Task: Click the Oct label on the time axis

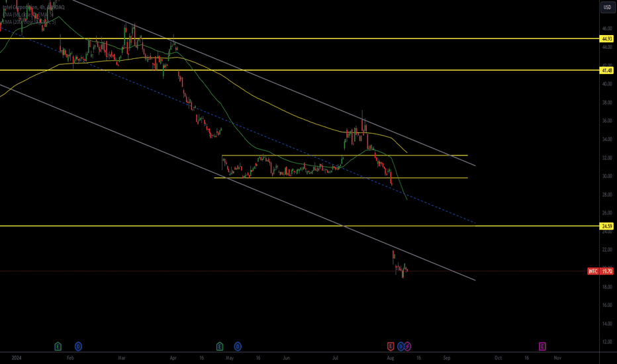Action: [498, 358]
